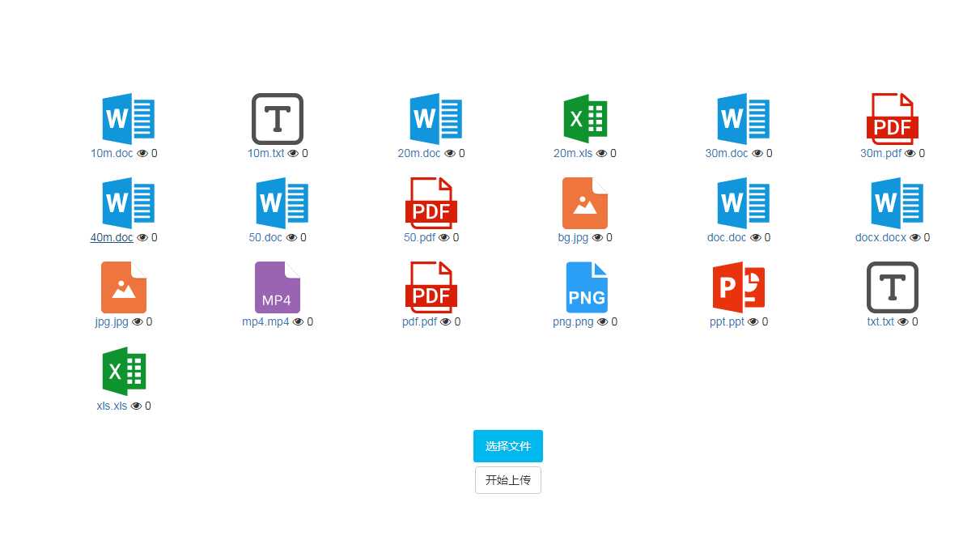Open the Word icon for 10m.doc
Image resolution: width=980 pixels, height=536 pixels.
tap(128, 119)
